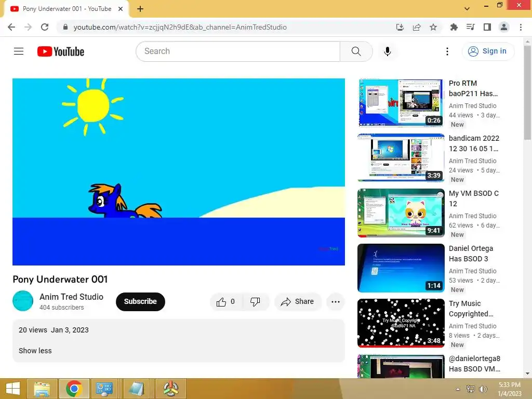Open Chrome extensions puzzle icon
This screenshot has height=399, width=532.
click(x=454, y=27)
